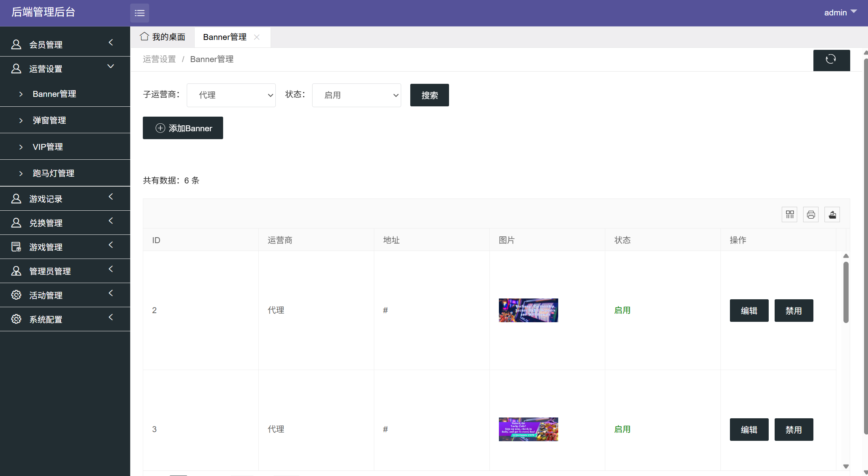Click the 游戏管理 sidebar icon

[16, 247]
